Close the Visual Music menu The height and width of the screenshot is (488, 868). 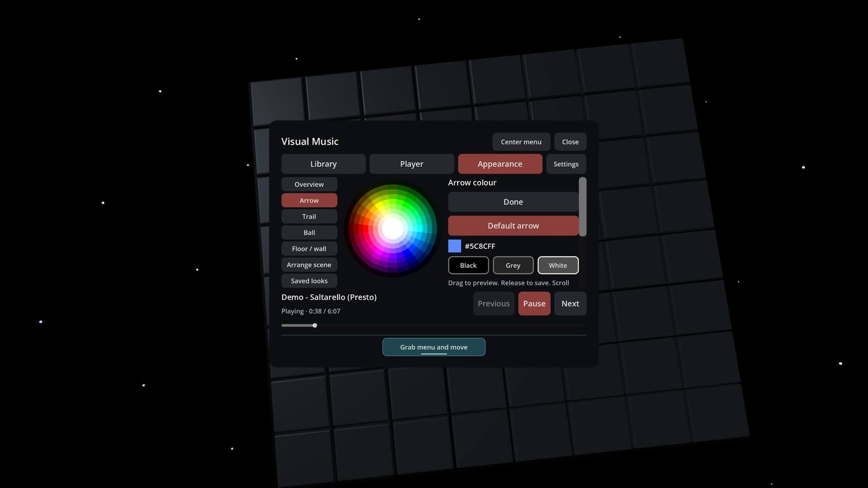pyautogui.click(x=570, y=142)
